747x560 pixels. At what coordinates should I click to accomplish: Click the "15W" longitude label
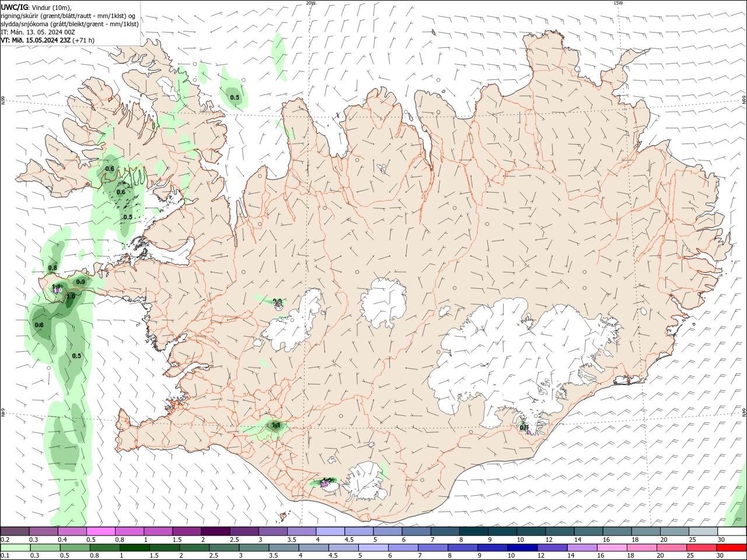tap(618, 3)
